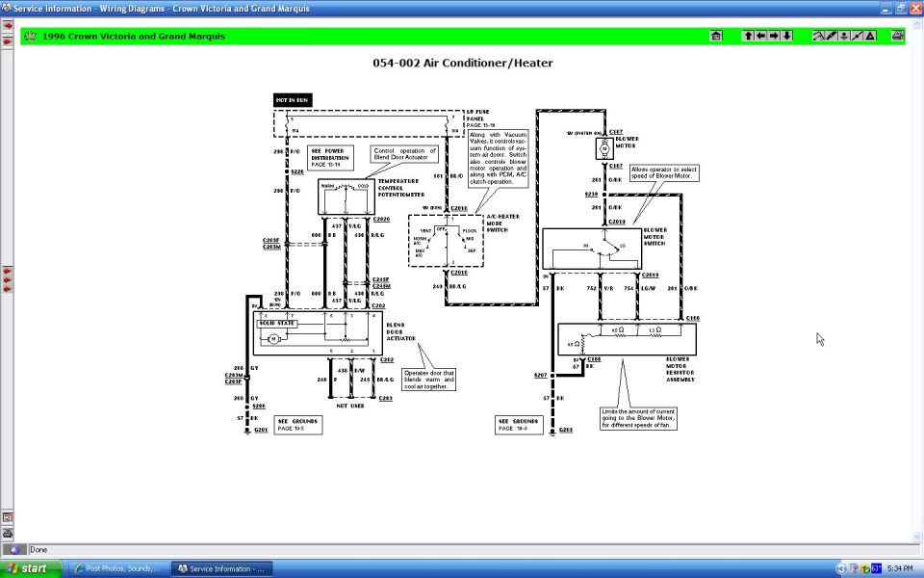Minimize the Service Information window
924x578 pixels.
[886, 9]
